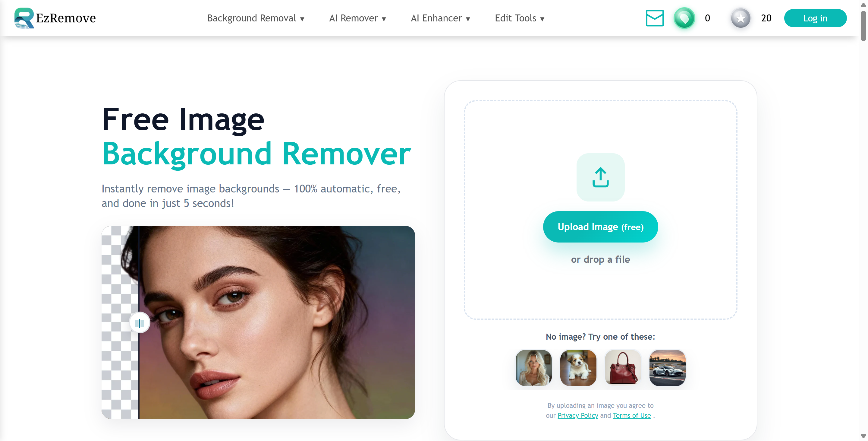Viewport: 868px width, 441px height.
Task: Open the Terms of Use link
Action: pyautogui.click(x=631, y=415)
